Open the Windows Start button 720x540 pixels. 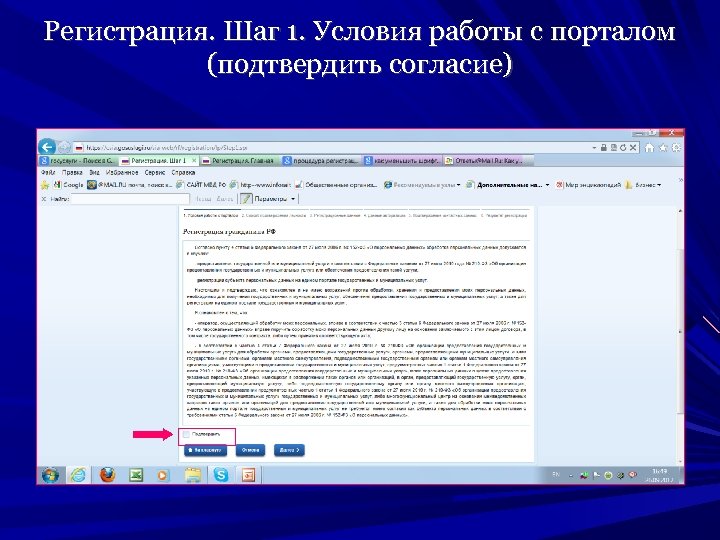(50, 475)
